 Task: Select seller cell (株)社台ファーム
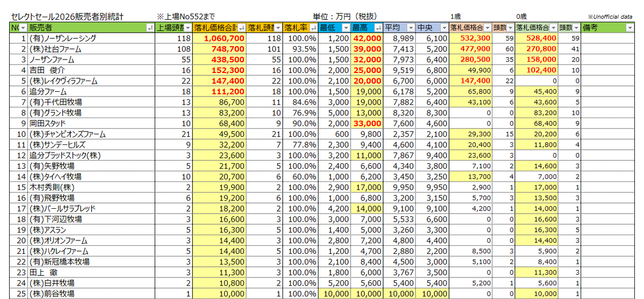tap(92, 49)
